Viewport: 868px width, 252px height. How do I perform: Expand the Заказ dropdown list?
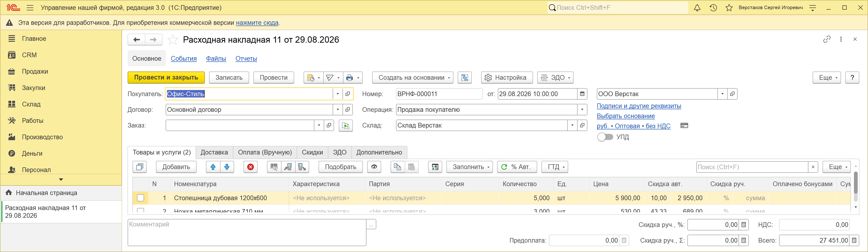(319, 126)
